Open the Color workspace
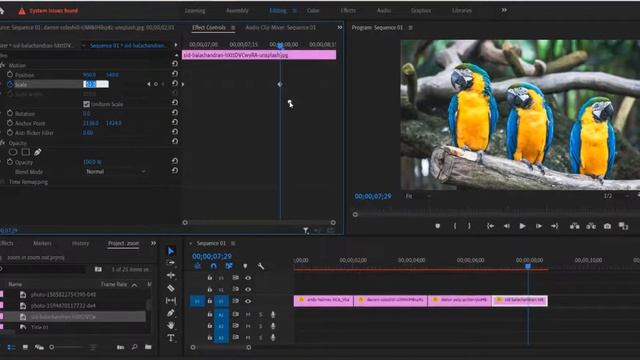 pos(313,11)
